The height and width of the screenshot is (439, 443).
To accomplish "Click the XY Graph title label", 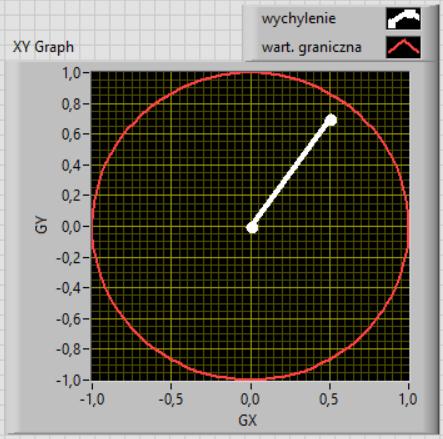I will click(x=43, y=47).
